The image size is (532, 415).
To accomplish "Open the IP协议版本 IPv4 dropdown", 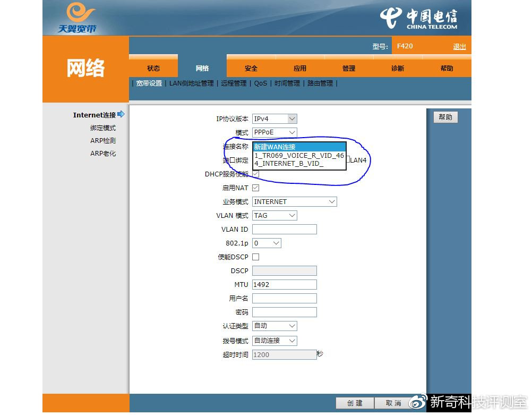I will [x=274, y=118].
